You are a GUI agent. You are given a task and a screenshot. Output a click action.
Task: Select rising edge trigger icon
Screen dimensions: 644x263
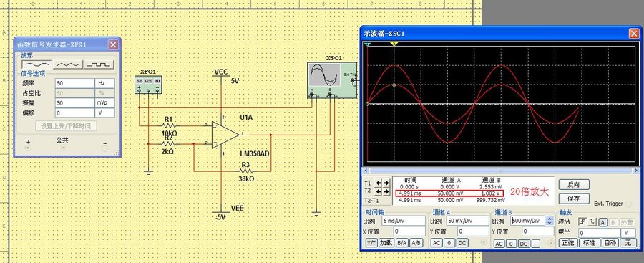point(582,222)
